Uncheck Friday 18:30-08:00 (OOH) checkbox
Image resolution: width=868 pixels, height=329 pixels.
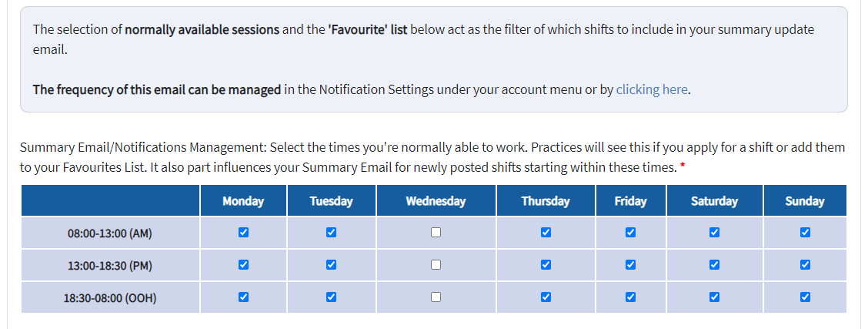(x=630, y=297)
